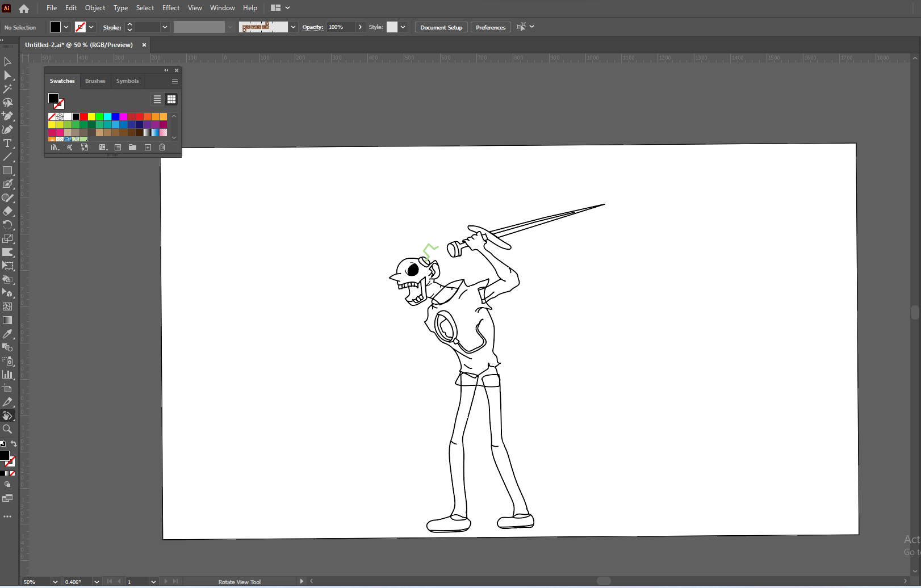Click Untitled-2.ai document tab
This screenshot has height=588, width=921.
[x=79, y=45]
